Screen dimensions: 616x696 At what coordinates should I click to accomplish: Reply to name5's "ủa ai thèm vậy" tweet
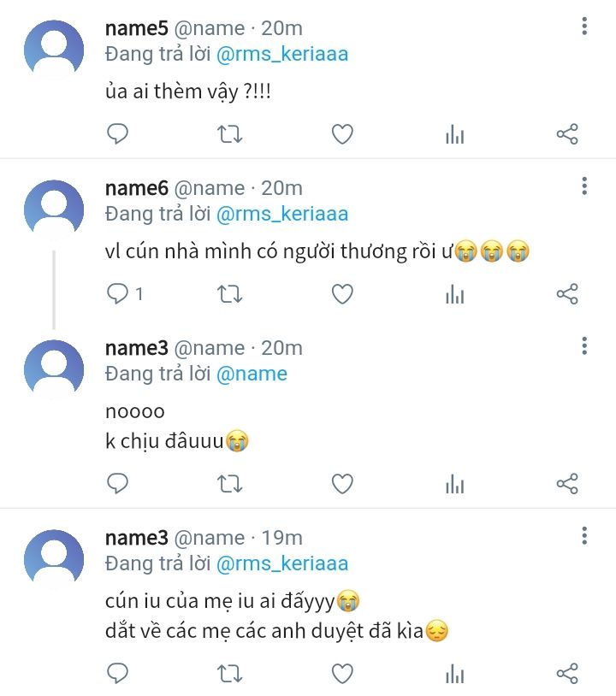tap(118, 134)
